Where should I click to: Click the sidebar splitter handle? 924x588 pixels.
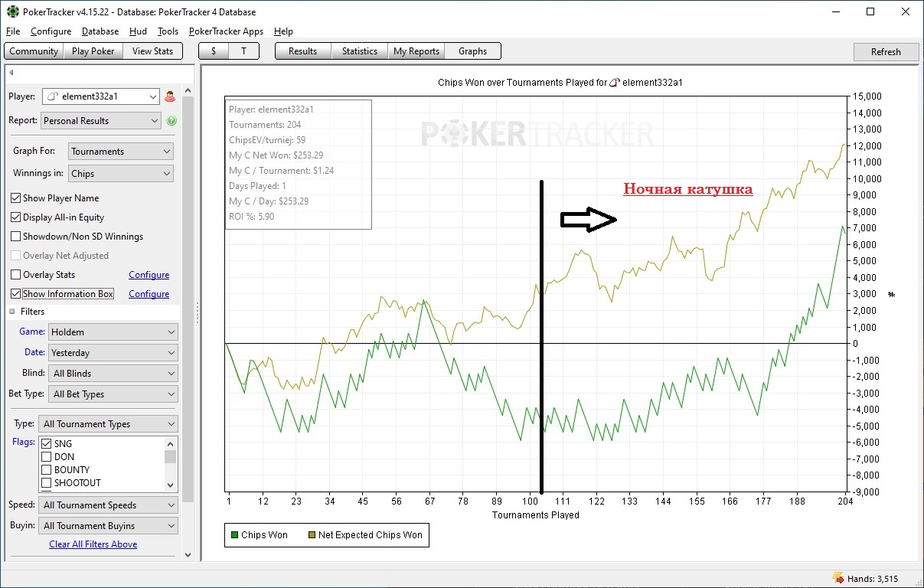pos(198,312)
